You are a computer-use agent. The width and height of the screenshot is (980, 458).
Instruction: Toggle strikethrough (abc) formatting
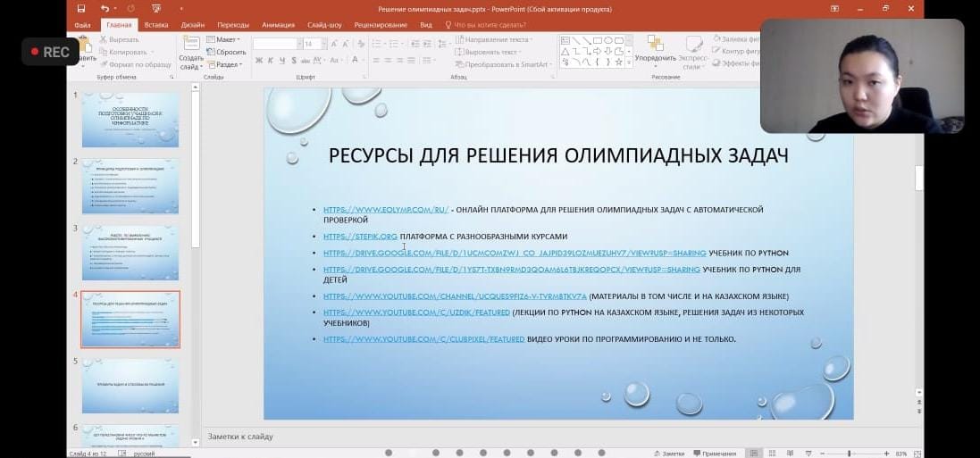click(x=306, y=61)
